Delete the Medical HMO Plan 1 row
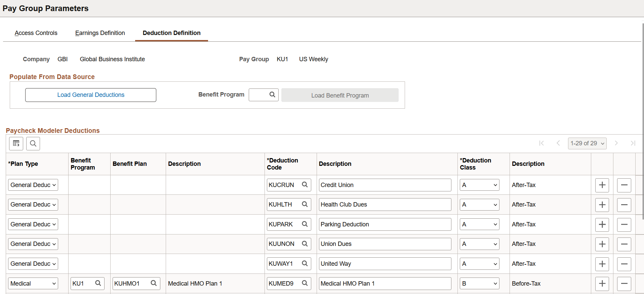644x294 pixels. (x=624, y=284)
